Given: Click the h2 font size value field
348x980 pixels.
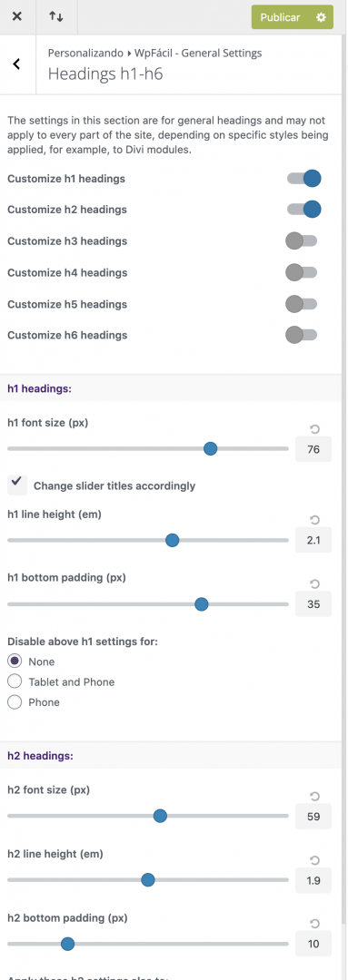Looking at the screenshot, I should (x=313, y=817).
